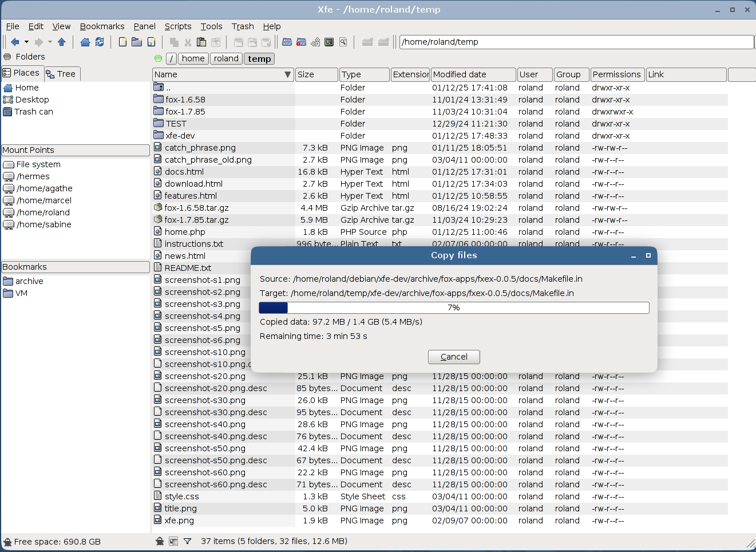Click the copy progress bar at 7%

(x=454, y=308)
